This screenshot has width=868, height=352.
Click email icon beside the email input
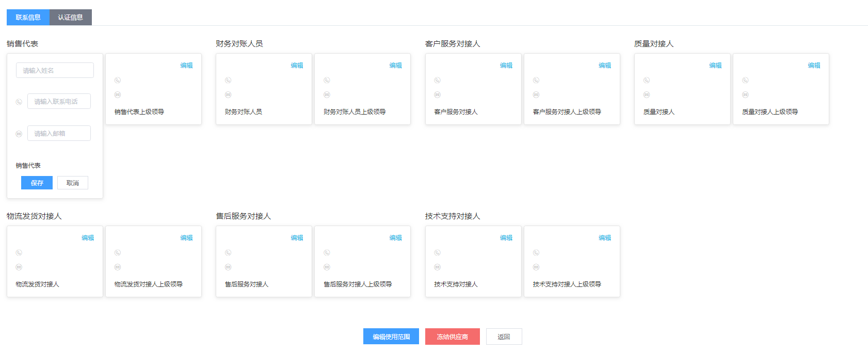coord(19,134)
